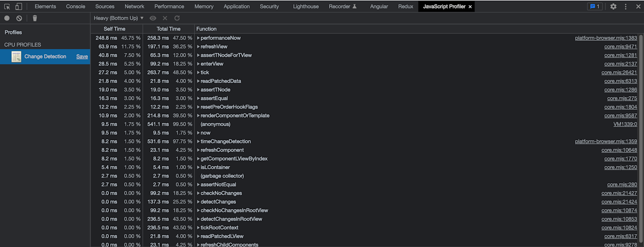The height and width of the screenshot is (247, 644).
Task: Open VM1339:0 source link
Action: 625,124
